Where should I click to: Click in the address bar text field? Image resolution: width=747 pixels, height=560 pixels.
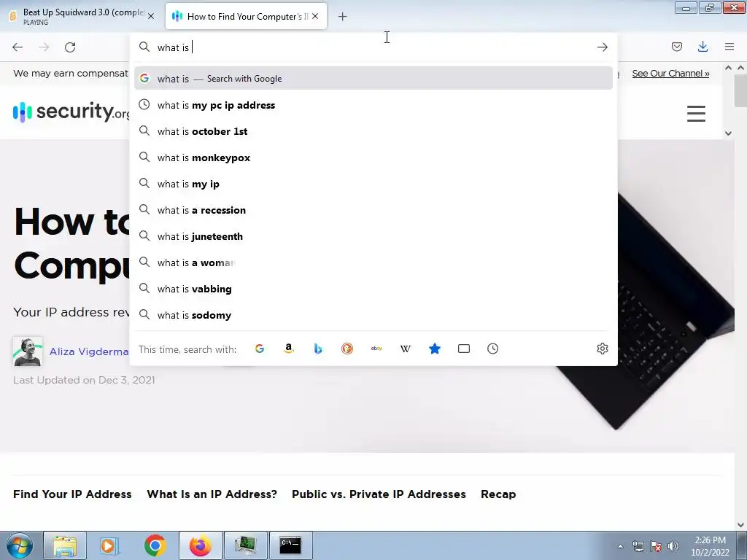[x=374, y=47]
